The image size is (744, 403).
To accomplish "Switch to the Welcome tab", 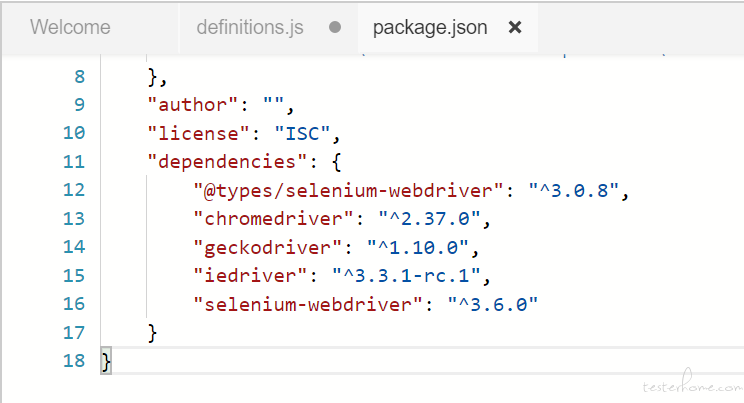I will click(x=70, y=28).
